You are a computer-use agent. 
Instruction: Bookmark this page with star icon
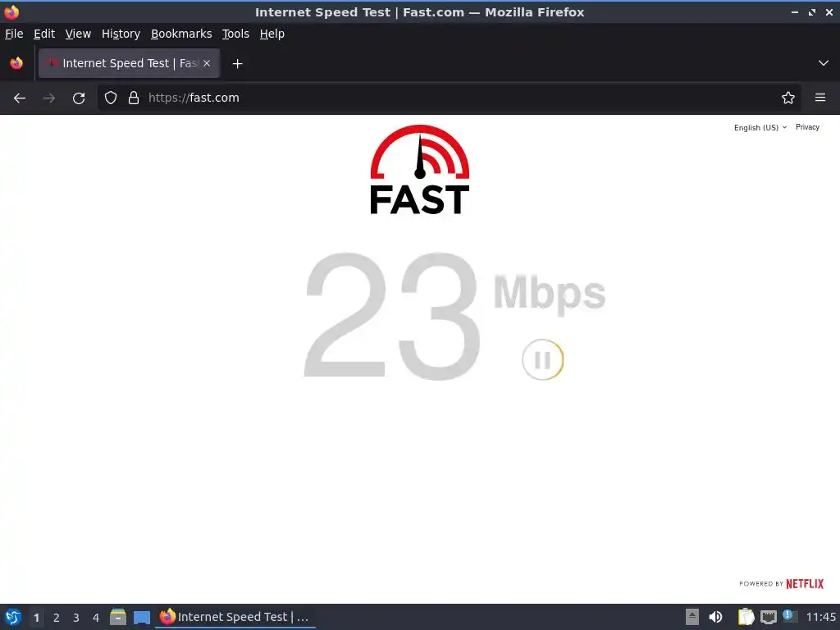(788, 98)
